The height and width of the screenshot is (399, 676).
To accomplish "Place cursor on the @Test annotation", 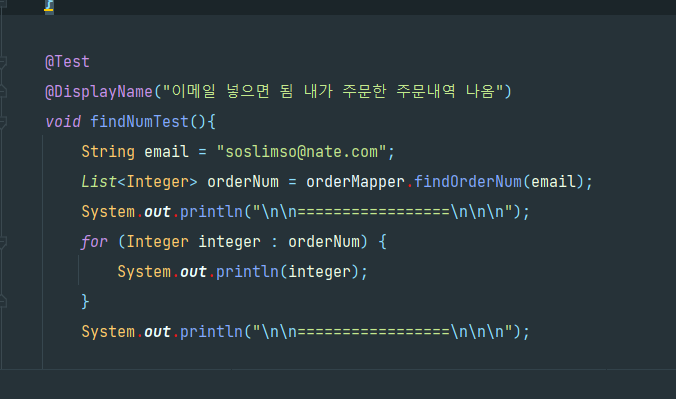I will tap(67, 62).
